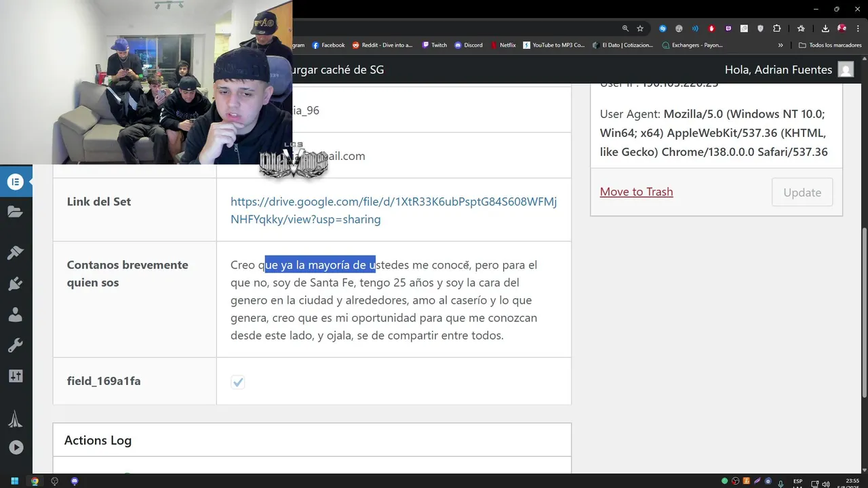Screen dimensions: 868x488
Task: Toggle the field_169a1fa checkbox
Action: point(237,382)
